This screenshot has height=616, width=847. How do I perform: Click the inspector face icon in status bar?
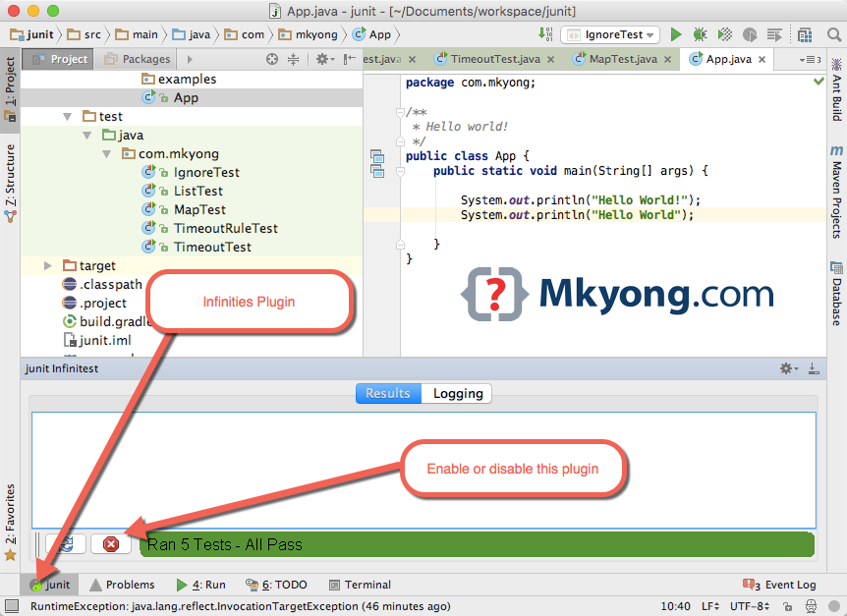(x=811, y=606)
